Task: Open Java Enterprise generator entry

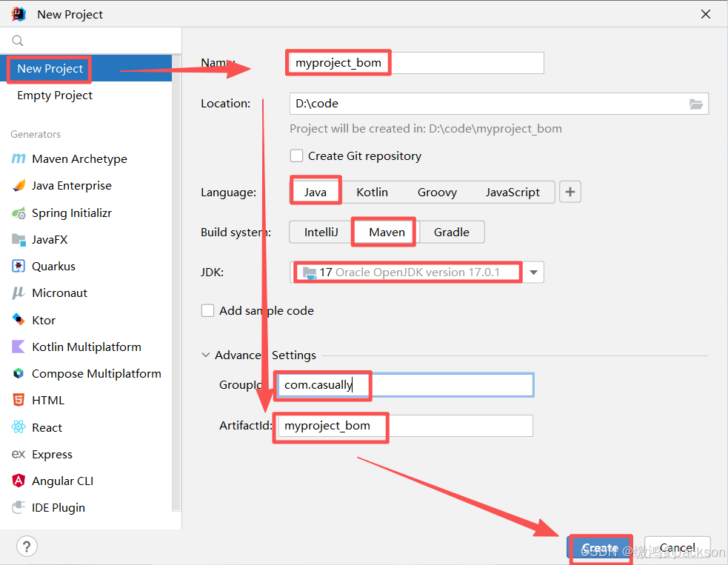Action: pyautogui.click(x=86, y=186)
